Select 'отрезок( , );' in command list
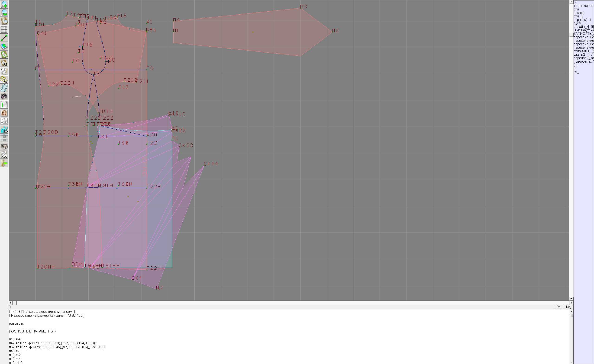Viewport: 594px width, 364px height. pos(582,20)
